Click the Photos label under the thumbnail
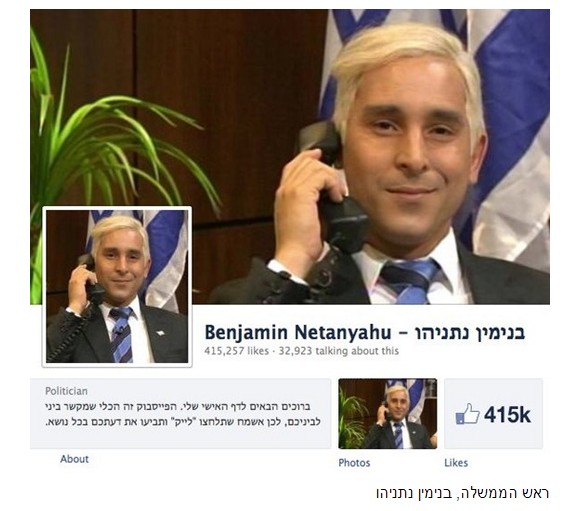The image size is (569, 511). (354, 463)
